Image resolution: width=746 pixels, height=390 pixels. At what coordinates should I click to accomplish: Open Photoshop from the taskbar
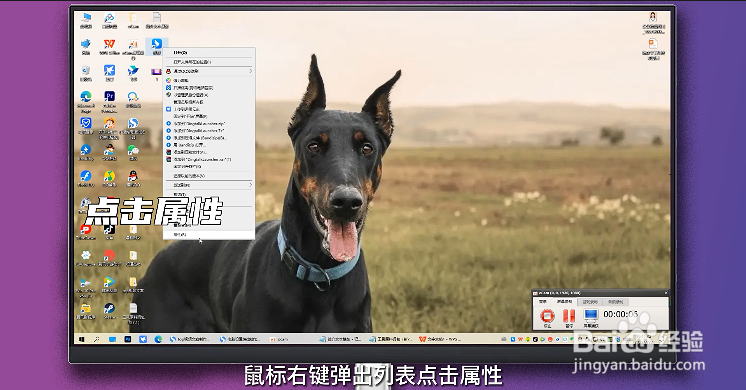click(128, 339)
